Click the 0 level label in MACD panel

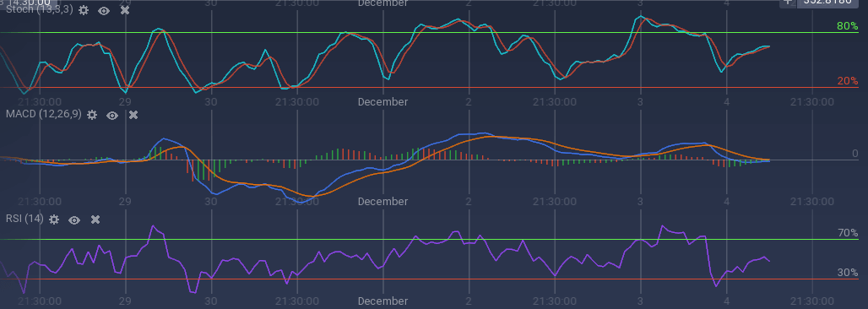point(855,154)
